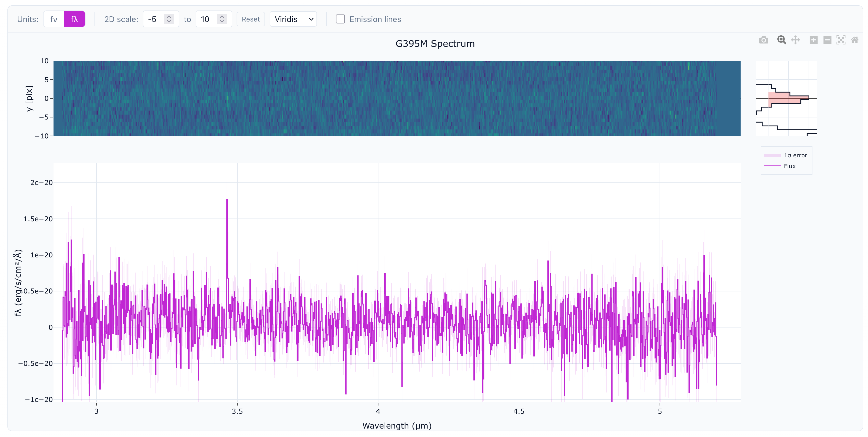Increase the 2D scale maximum stepper

(x=222, y=16)
